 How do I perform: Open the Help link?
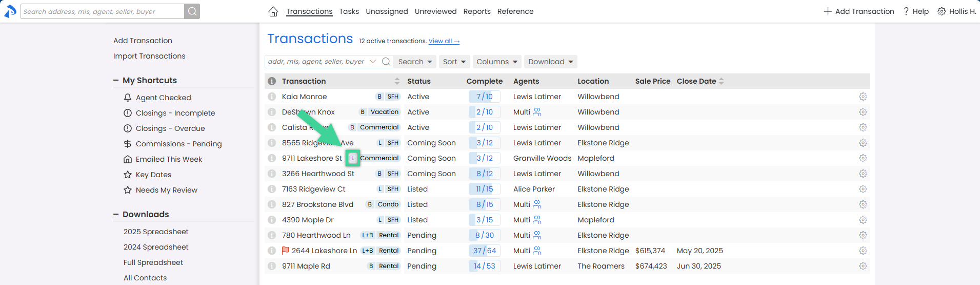point(916,11)
